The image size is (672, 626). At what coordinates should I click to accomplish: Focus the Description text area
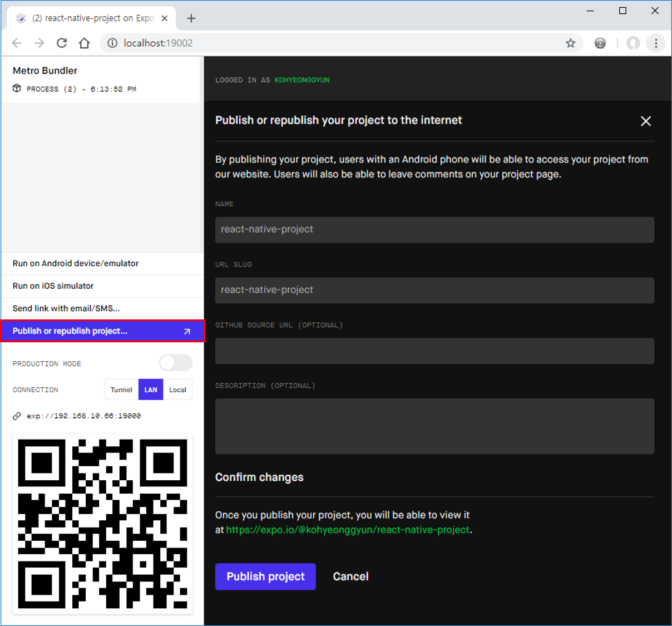point(434,426)
